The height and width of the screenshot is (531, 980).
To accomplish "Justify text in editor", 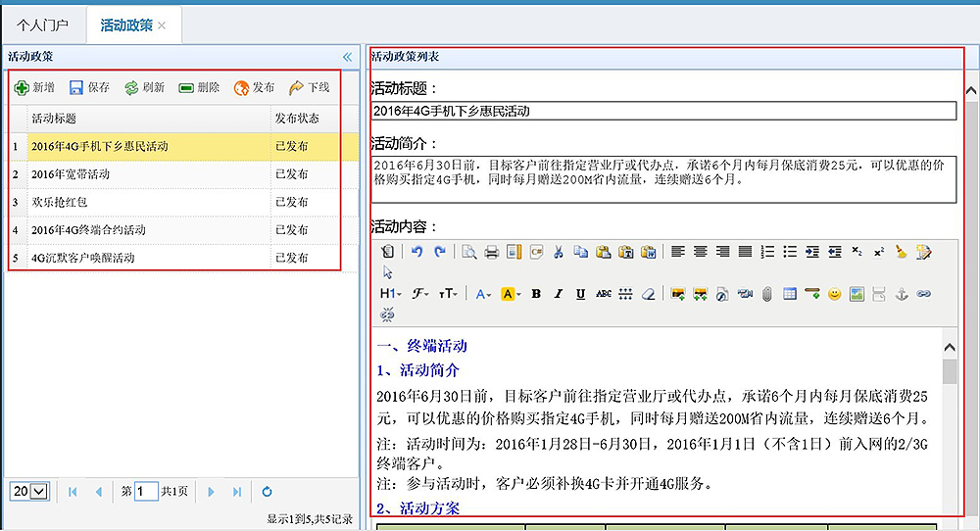I will click(x=745, y=251).
